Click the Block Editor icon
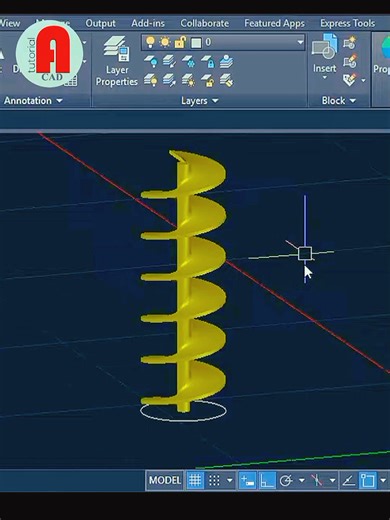Screen dimensions: 390x520 point(350,61)
